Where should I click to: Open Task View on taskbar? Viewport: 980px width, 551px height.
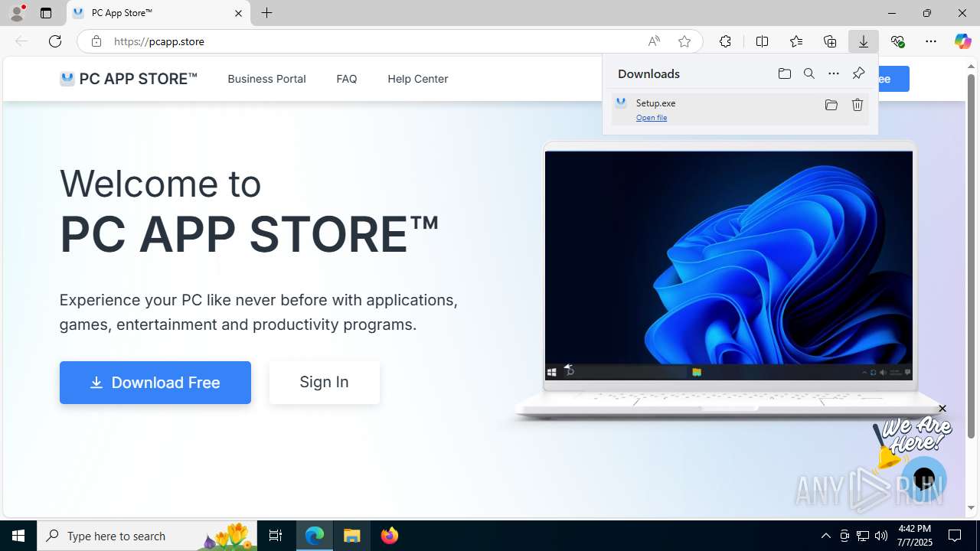[x=276, y=536]
